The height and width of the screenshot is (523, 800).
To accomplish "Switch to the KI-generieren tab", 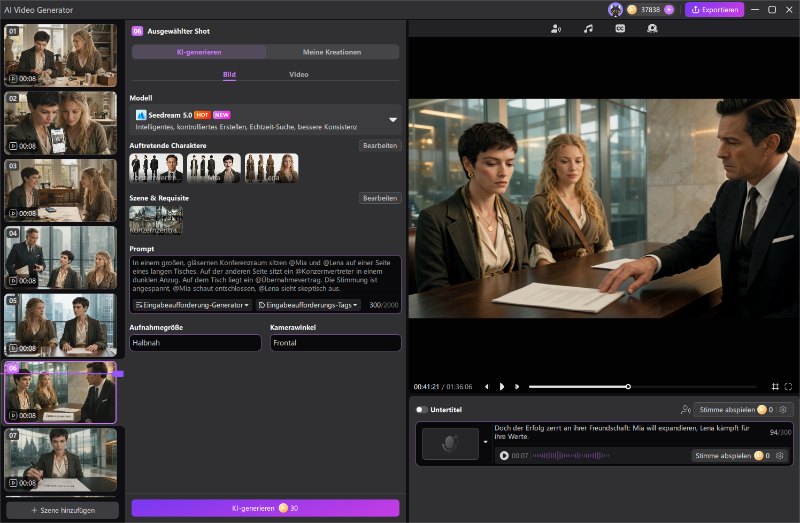I will point(199,52).
